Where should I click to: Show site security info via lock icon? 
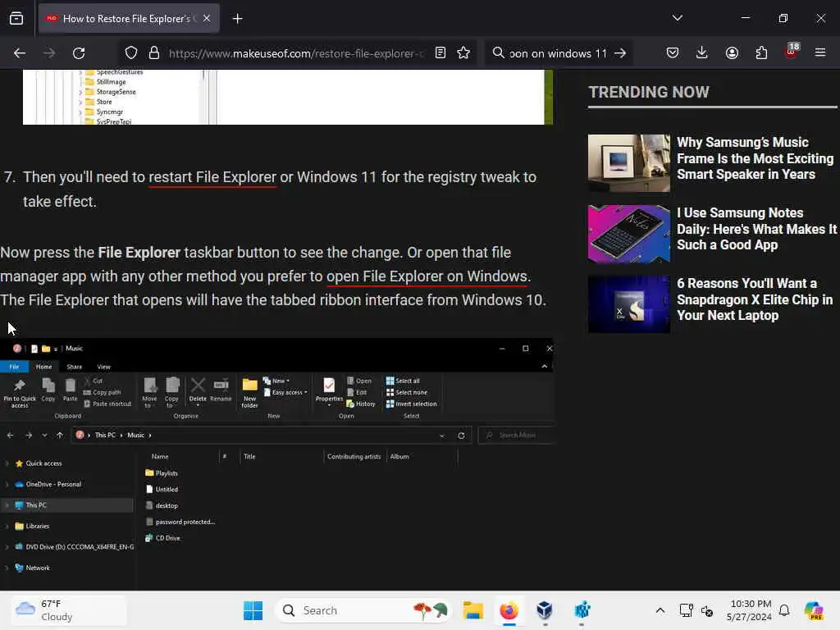pyautogui.click(x=154, y=53)
